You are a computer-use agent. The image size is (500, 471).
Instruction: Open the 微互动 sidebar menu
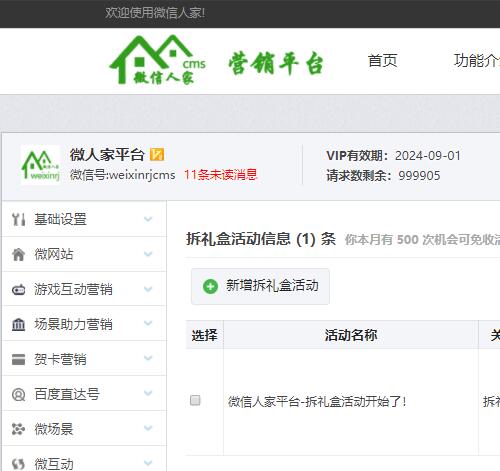[84, 459]
